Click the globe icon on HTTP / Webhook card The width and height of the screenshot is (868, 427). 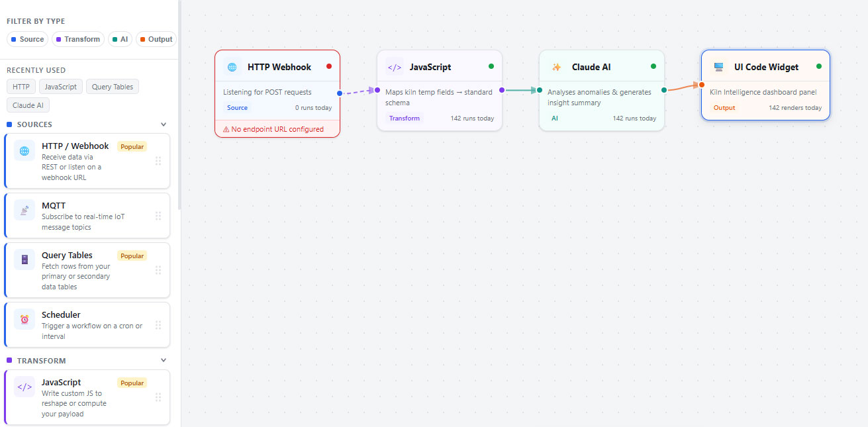(x=24, y=151)
